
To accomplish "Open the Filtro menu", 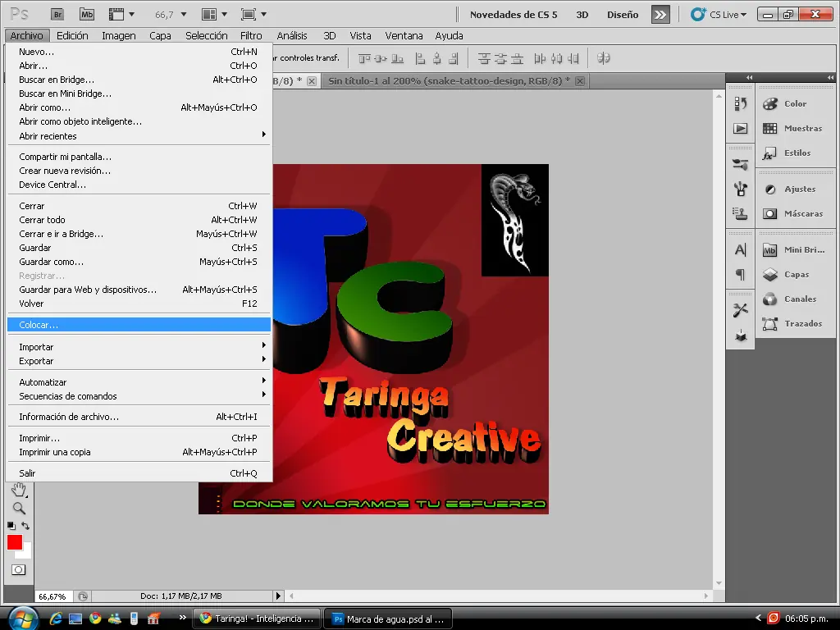I will coord(251,36).
